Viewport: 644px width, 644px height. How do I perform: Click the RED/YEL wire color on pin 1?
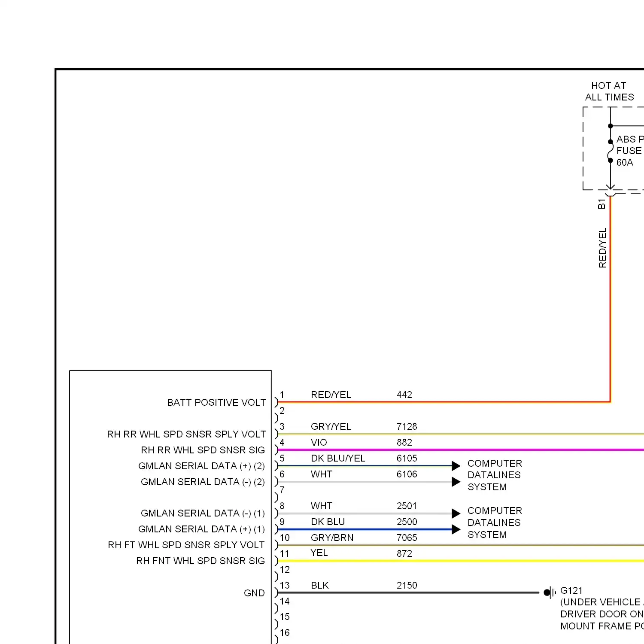pyautogui.click(x=331, y=395)
